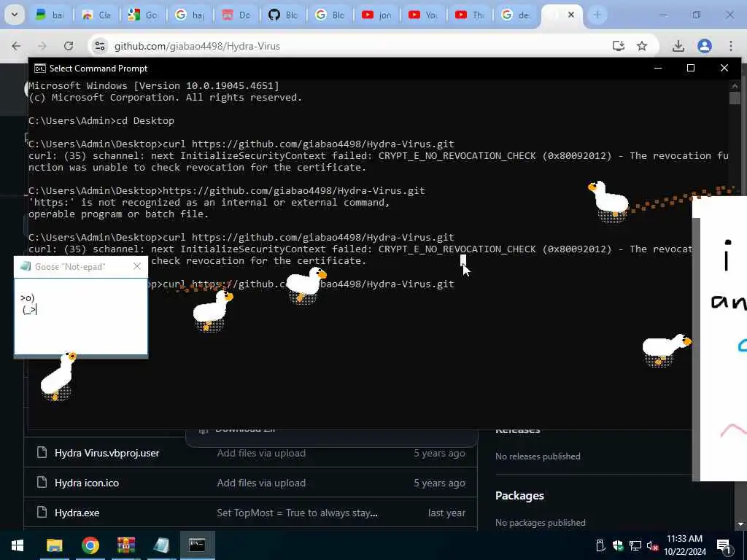Click the Goose "Not-epad" title icon
The image size is (747, 560).
(26, 266)
